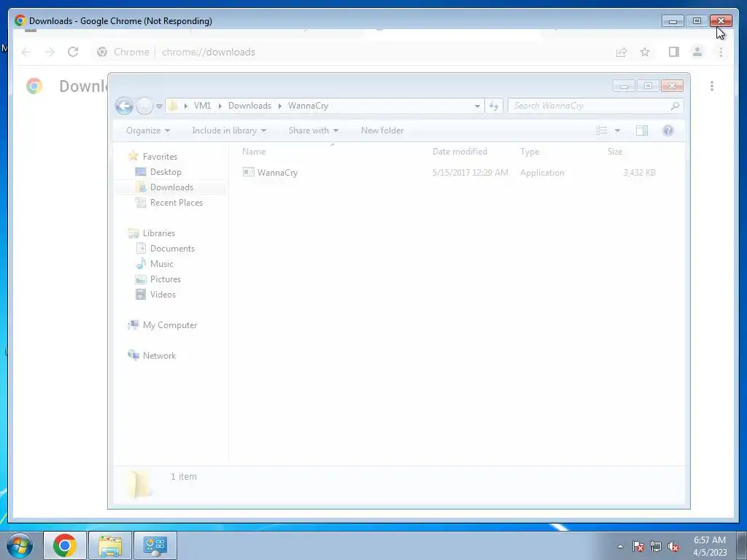Open Explorer recent locations dropdown arrow
Image resolution: width=747 pixels, height=560 pixels.
pyautogui.click(x=159, y=106)
